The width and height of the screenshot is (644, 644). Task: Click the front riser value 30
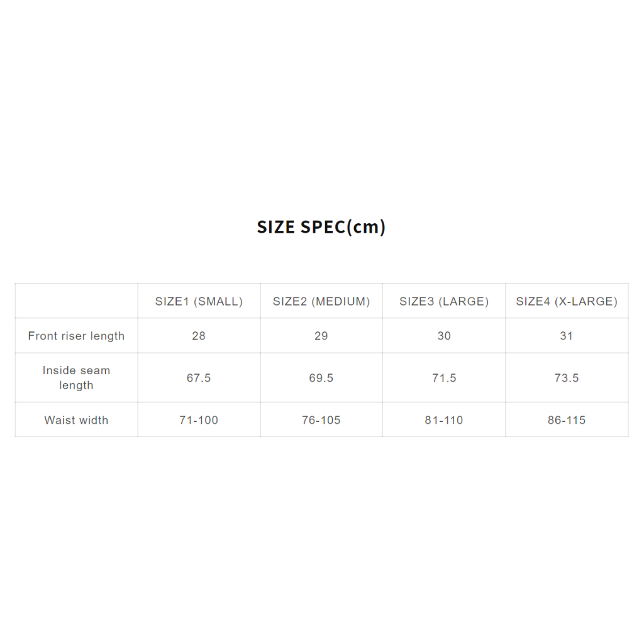click(x=444, y=336)
